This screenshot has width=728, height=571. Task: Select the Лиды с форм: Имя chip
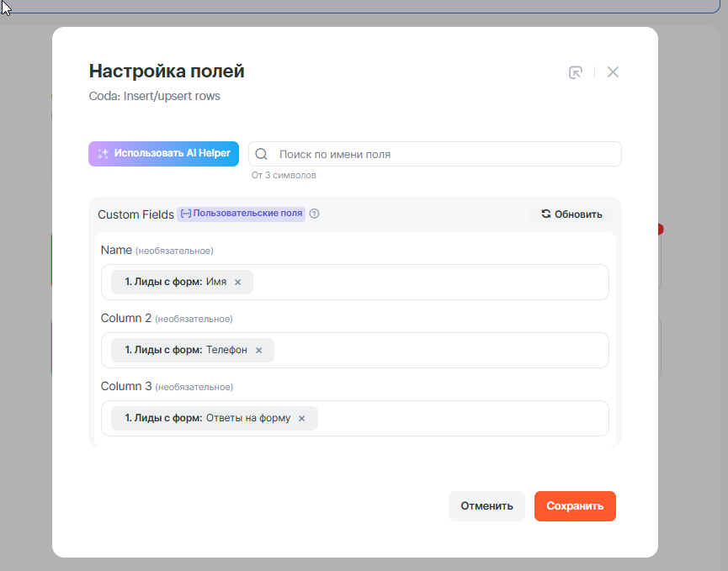[x=174, y=283]
